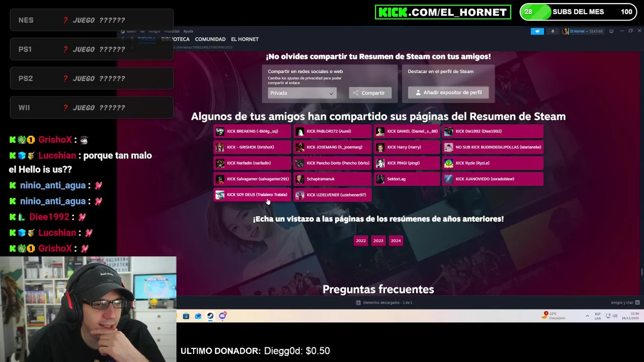This screenshot has height=362, width=644.
Task: Open KICK Pancho Dorto replay page
Action: pyautogui.click(x=332, y=163)
